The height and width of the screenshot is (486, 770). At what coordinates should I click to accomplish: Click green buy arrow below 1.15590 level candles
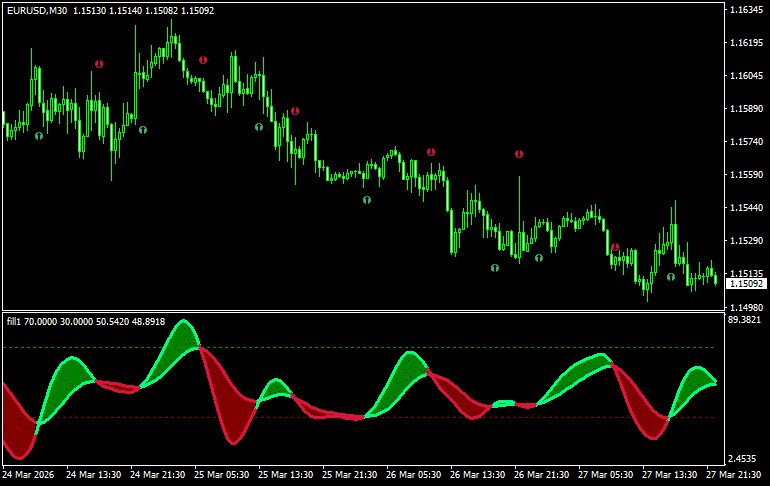tap(367, 200)
